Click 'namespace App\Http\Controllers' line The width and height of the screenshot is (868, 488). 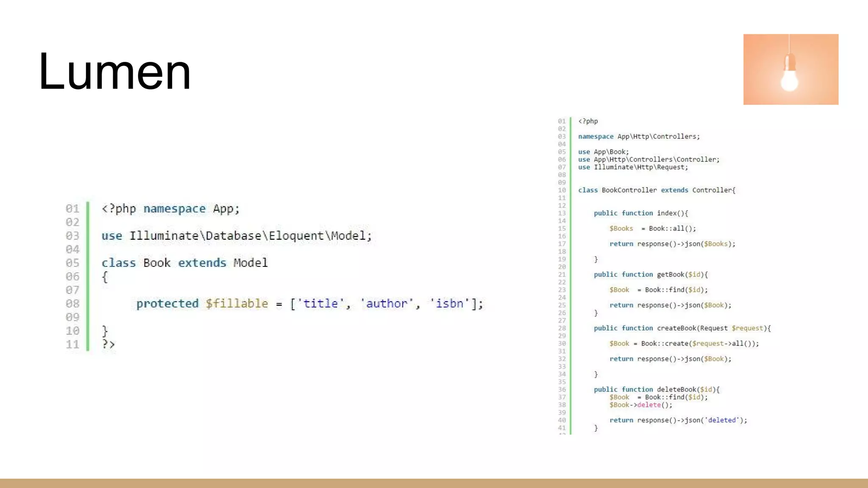(639, 136)
